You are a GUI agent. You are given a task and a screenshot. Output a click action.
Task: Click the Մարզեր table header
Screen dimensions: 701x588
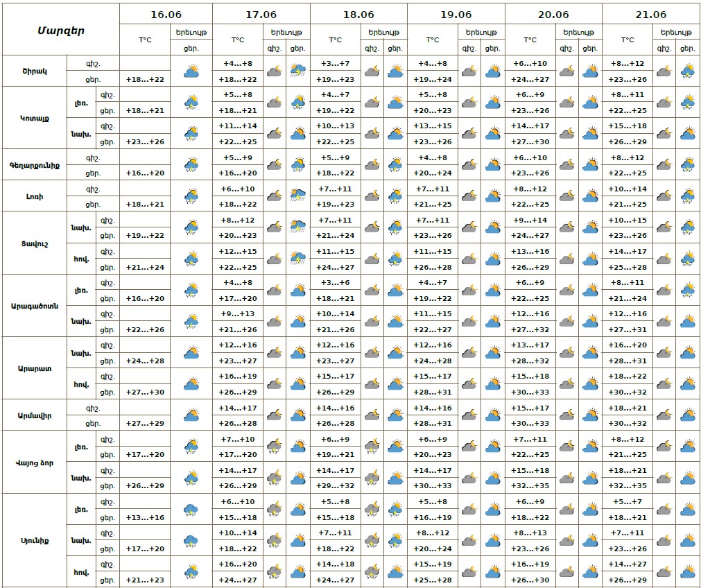[60, 30]
